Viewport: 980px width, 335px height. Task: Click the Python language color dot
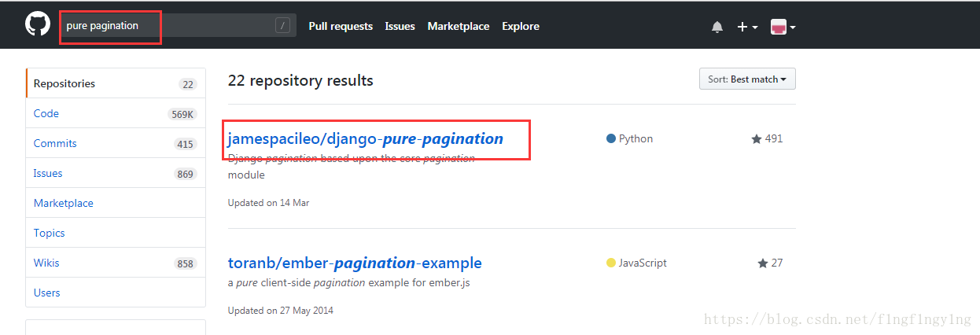pyautogui.click(x=611, y=139)
